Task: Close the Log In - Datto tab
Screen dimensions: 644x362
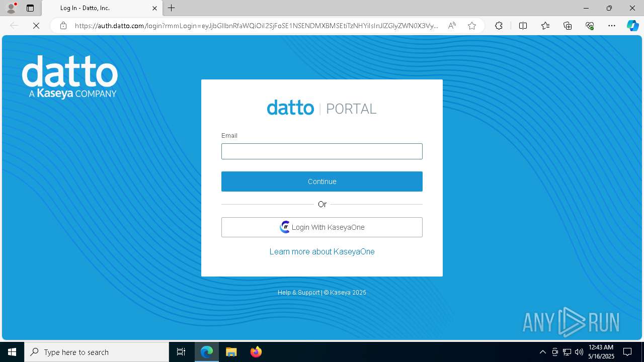Action: pyautogui.click(x=155, y=8)
